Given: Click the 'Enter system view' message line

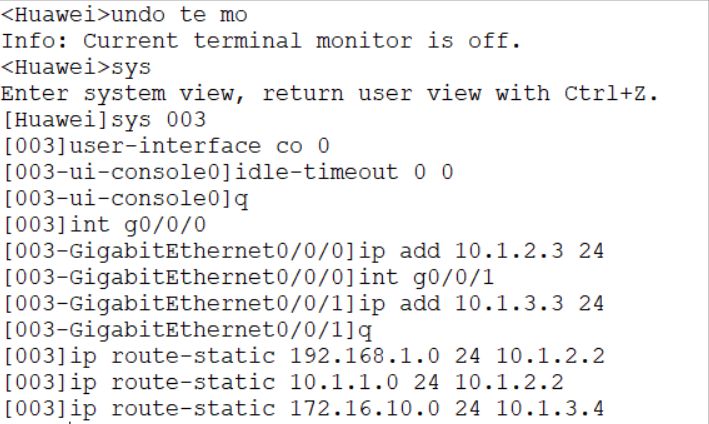Looking at the screenshot, I should (330, 94).
